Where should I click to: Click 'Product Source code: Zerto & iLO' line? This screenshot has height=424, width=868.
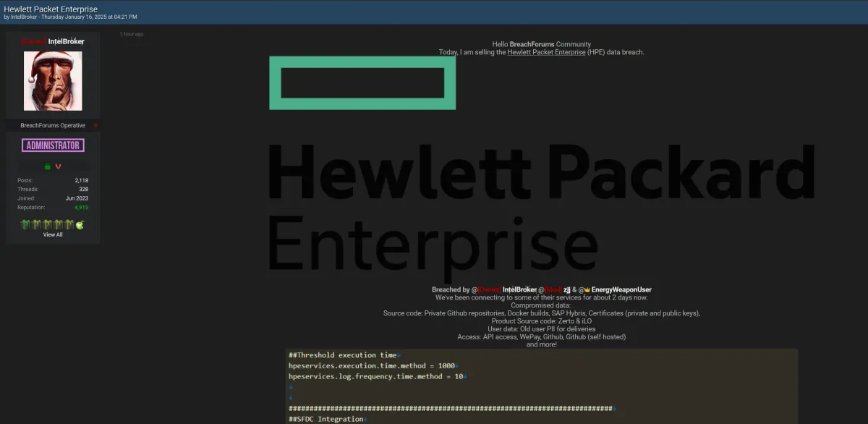pyautogui.click(x=542, y=321)
